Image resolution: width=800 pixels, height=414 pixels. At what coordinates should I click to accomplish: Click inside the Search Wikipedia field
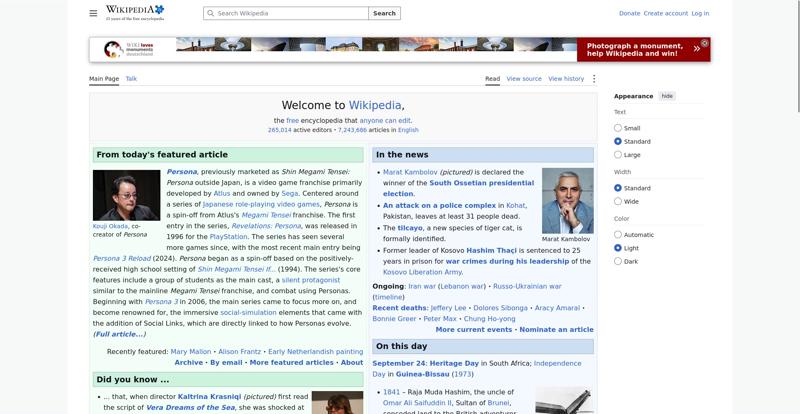pyautogui.click(x=286, y=13)
